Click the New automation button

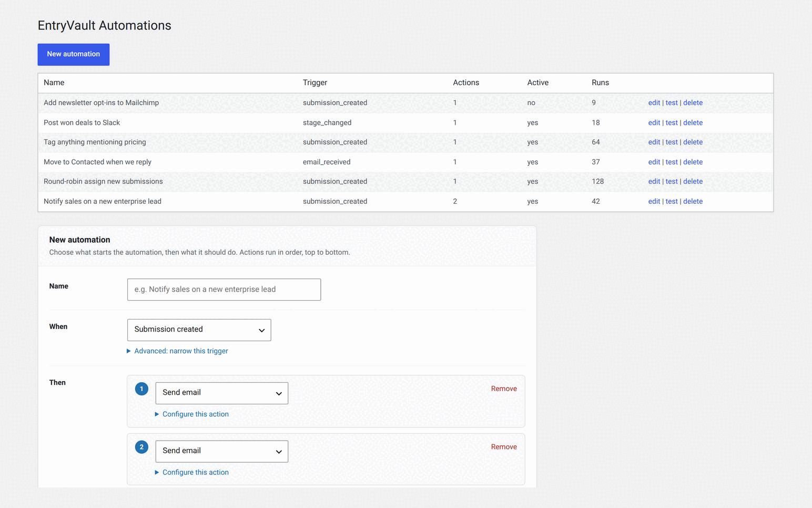click(x=74, y=54)
